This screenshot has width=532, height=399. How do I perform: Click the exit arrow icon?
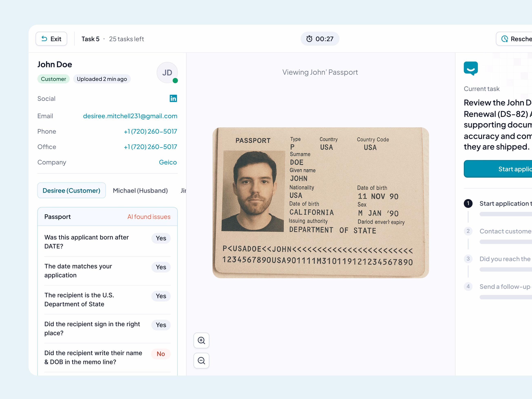44,39
